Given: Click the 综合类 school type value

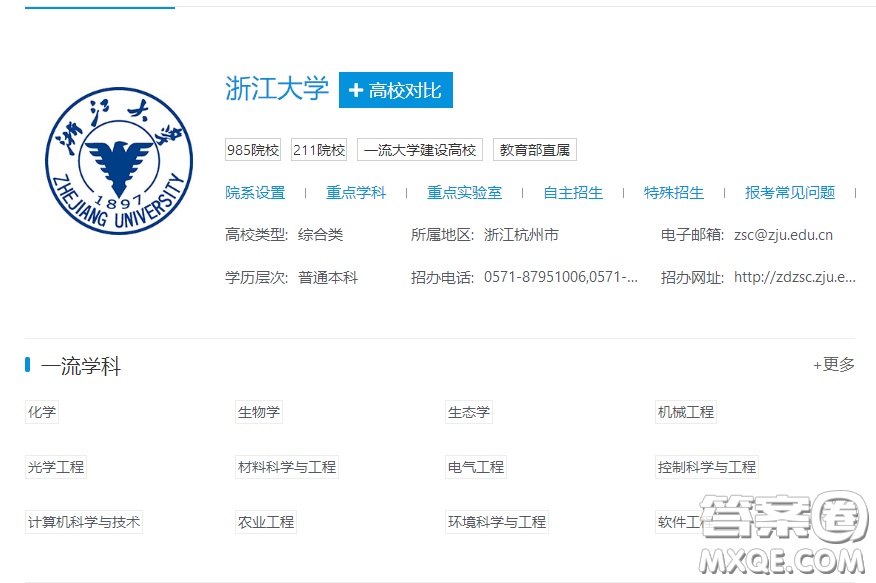Looking at the screenshot, I should pyautogui.click(x=321, y=235).
